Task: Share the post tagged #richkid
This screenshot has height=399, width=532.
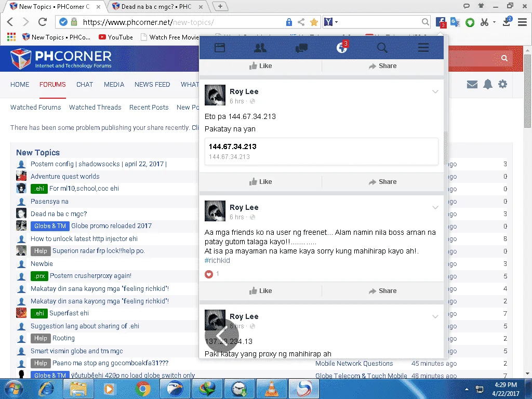Action: point(383,291)
